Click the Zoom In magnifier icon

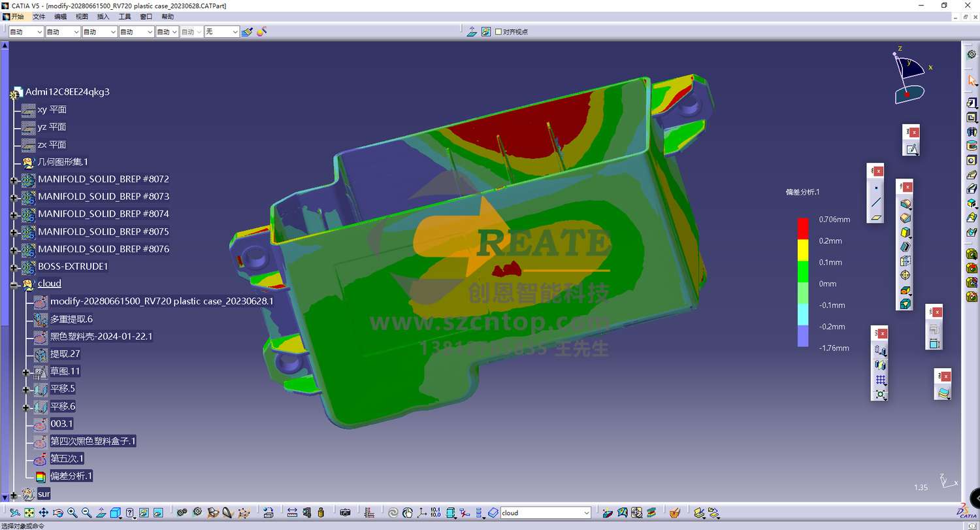(72, 513)
